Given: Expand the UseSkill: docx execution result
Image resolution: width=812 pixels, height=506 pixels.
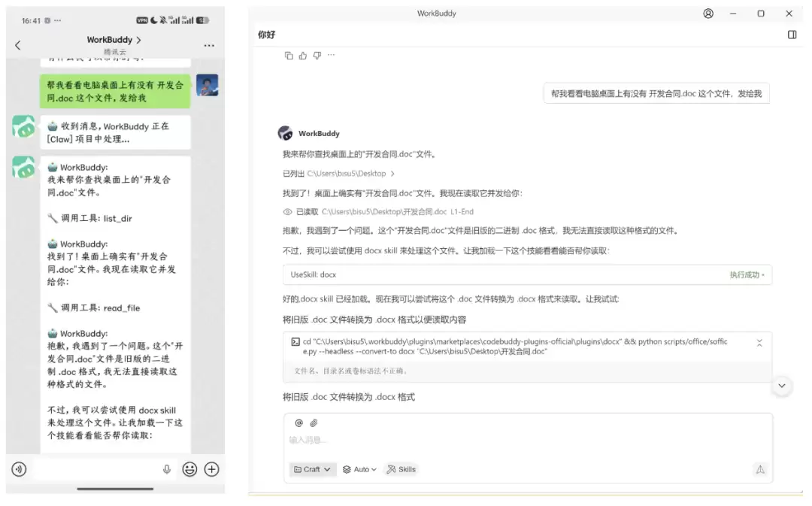Looking at the screenshot, I should (x=747, y=275).
